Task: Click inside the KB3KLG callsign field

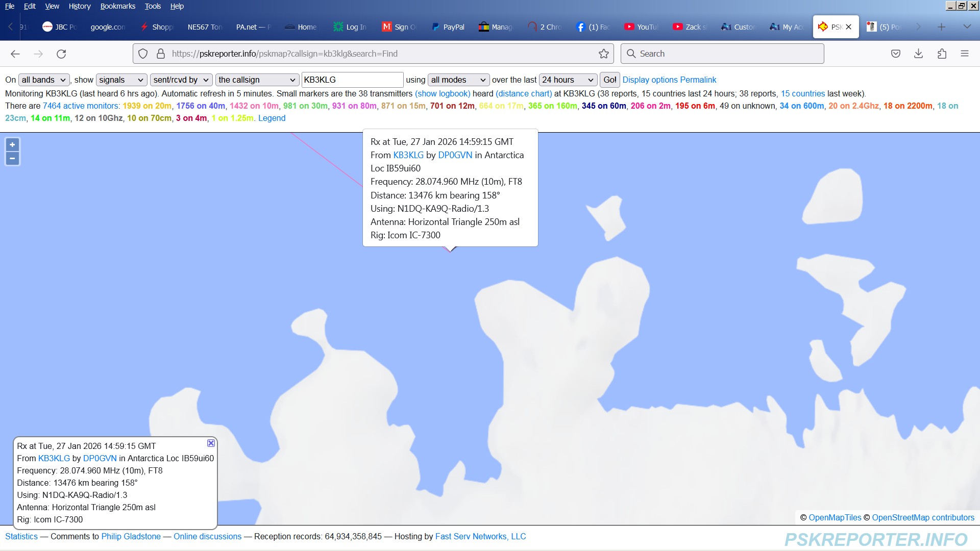Action: [352, 80]
